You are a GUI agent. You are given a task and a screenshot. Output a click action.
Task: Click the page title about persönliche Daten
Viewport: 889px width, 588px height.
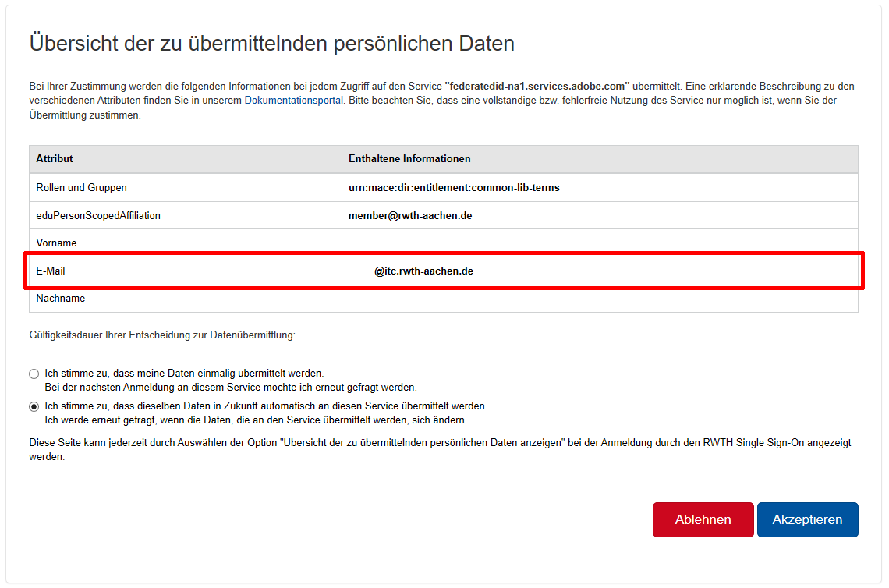point(271,44)
